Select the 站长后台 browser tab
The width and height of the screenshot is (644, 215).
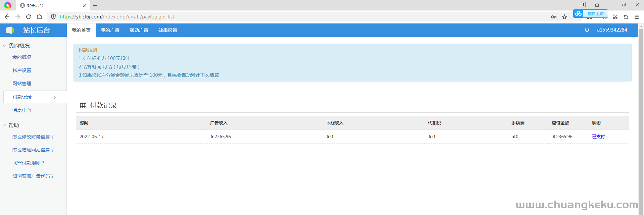tap(53, 6)
